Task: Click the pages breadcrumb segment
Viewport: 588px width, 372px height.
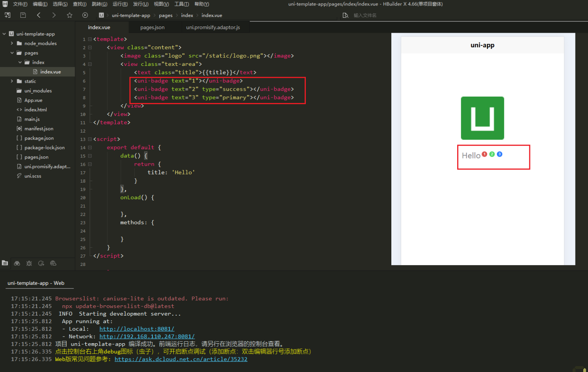Action: (x=166, y=15)
